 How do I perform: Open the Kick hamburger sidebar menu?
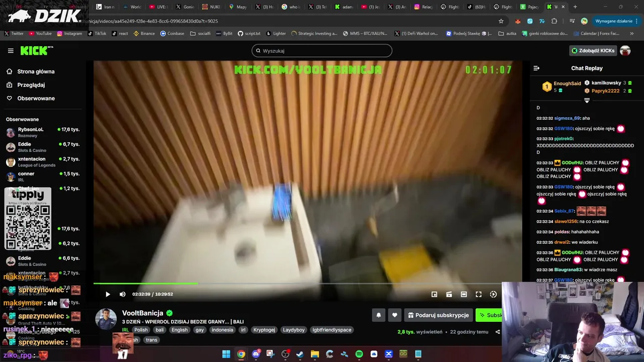(x=11, y=51)
